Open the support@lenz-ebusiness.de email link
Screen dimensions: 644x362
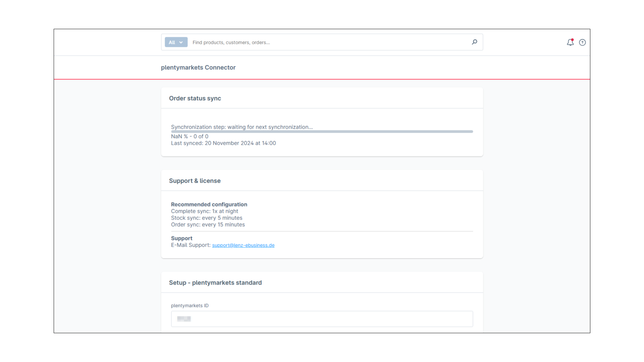pos(243,245)
